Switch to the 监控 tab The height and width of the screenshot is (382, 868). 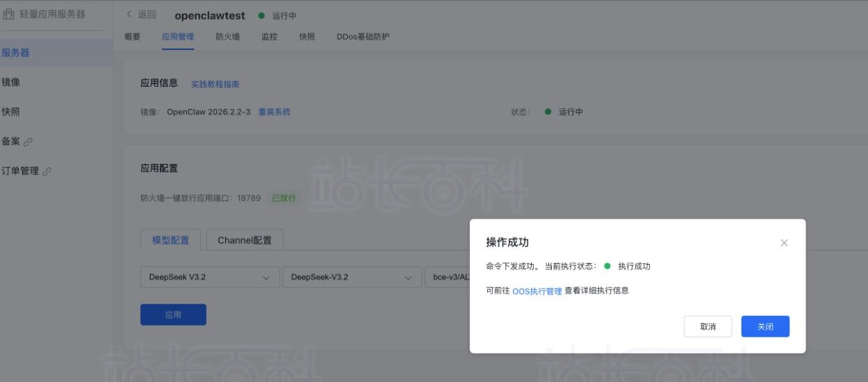pyautogui.click(x=270, y=37)
